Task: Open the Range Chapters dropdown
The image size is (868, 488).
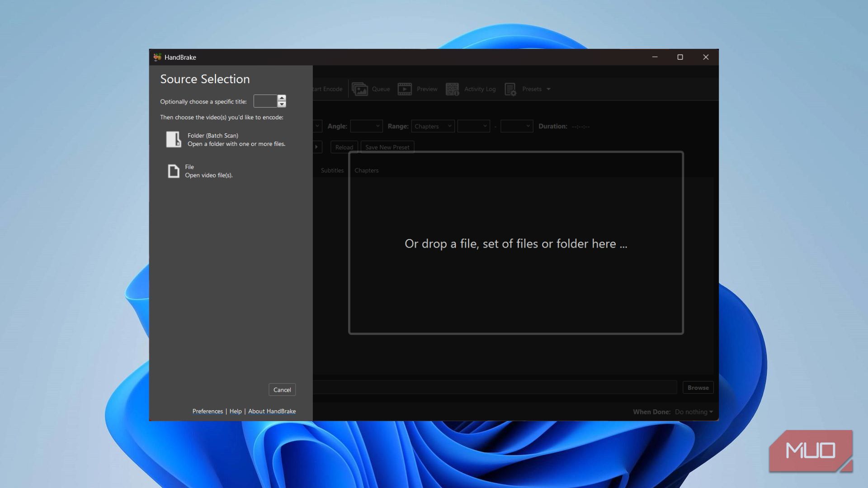Action: (433, 126)
